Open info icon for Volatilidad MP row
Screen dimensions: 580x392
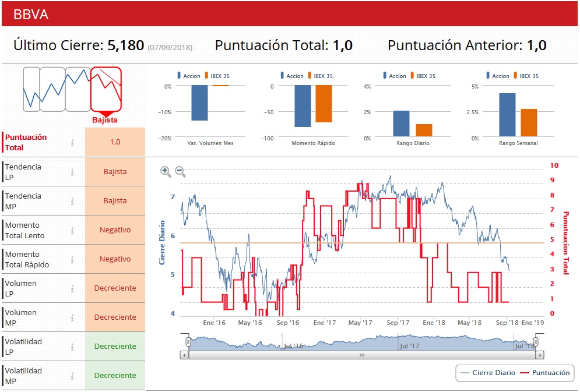click(x=72, y=376)
